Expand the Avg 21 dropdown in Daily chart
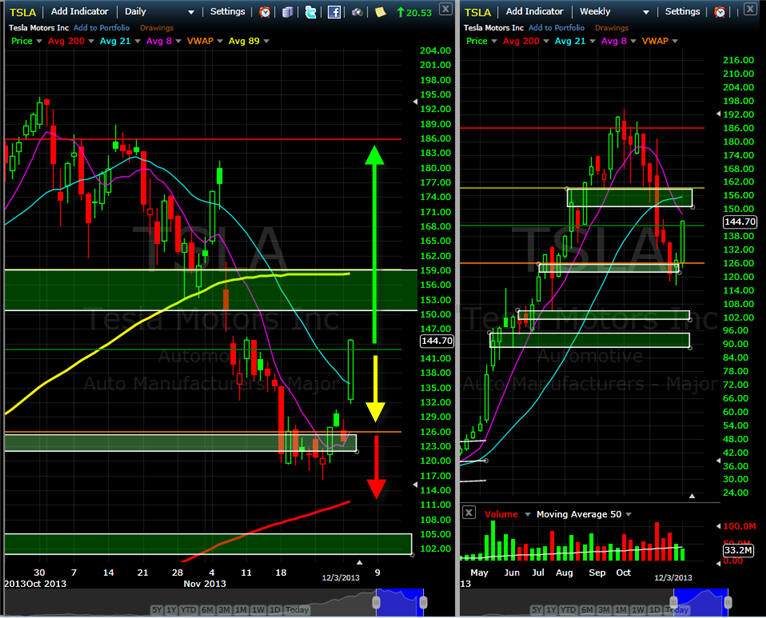Image resolution: width=766 pixels, height=618 pixels. tap(137, 42)
